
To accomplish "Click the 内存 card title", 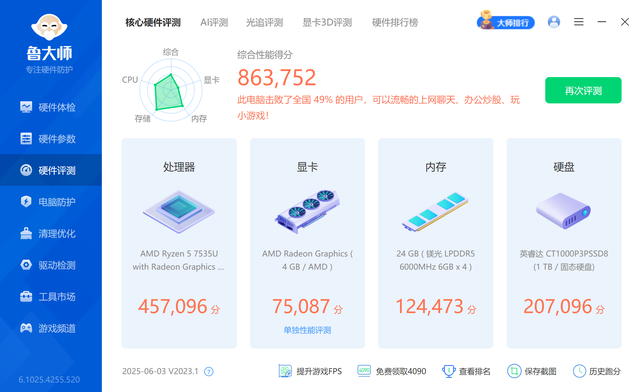I will pyautogui.click(x=436, y=167).
